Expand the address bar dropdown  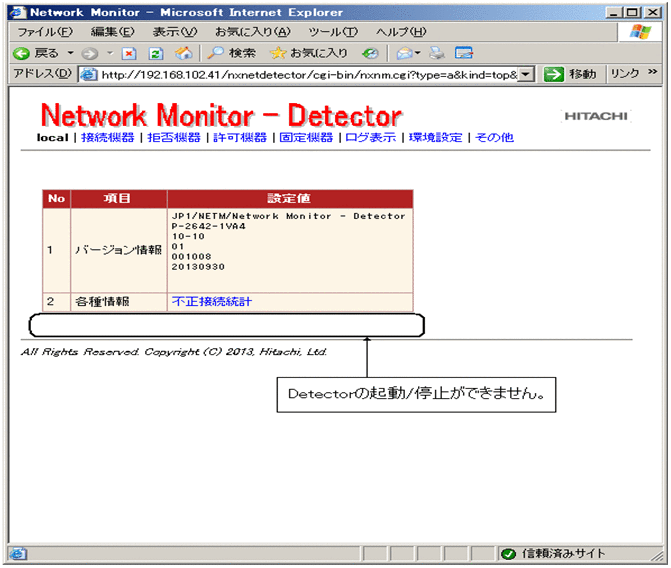point(527,75)
